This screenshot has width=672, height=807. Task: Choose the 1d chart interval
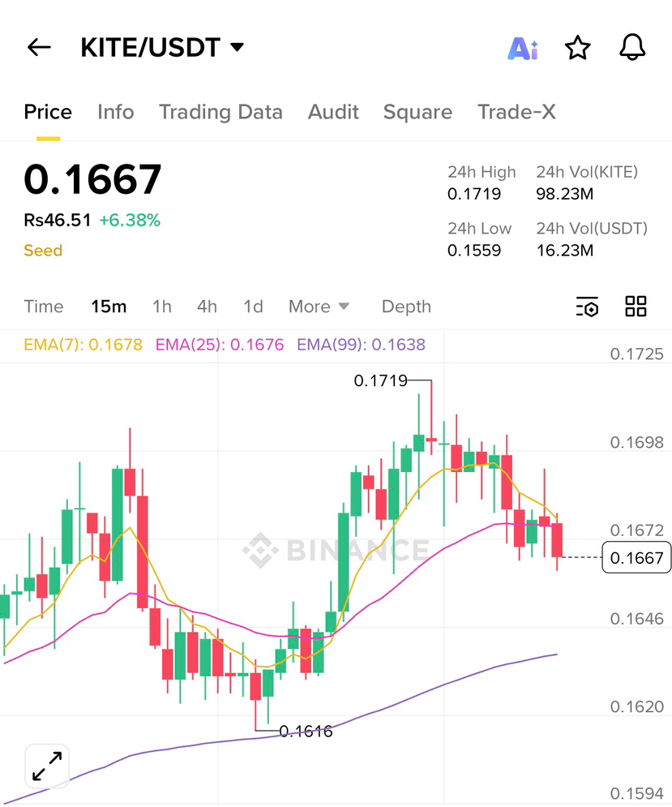[253, 307]
